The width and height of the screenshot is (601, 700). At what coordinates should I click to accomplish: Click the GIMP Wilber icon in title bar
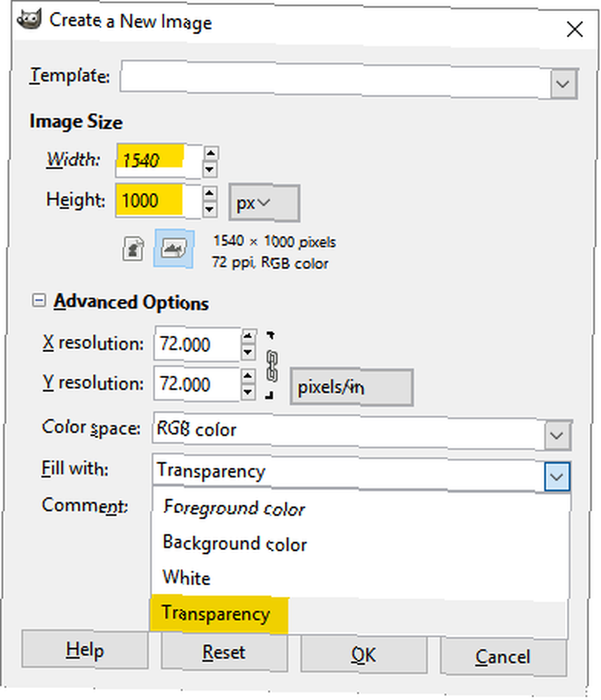pos(29,20)
